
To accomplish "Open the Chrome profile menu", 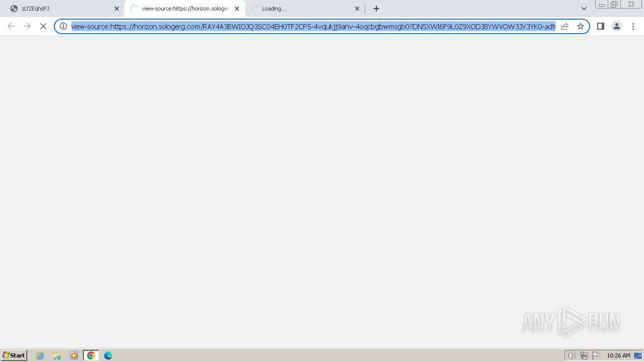I will point(617,26).
